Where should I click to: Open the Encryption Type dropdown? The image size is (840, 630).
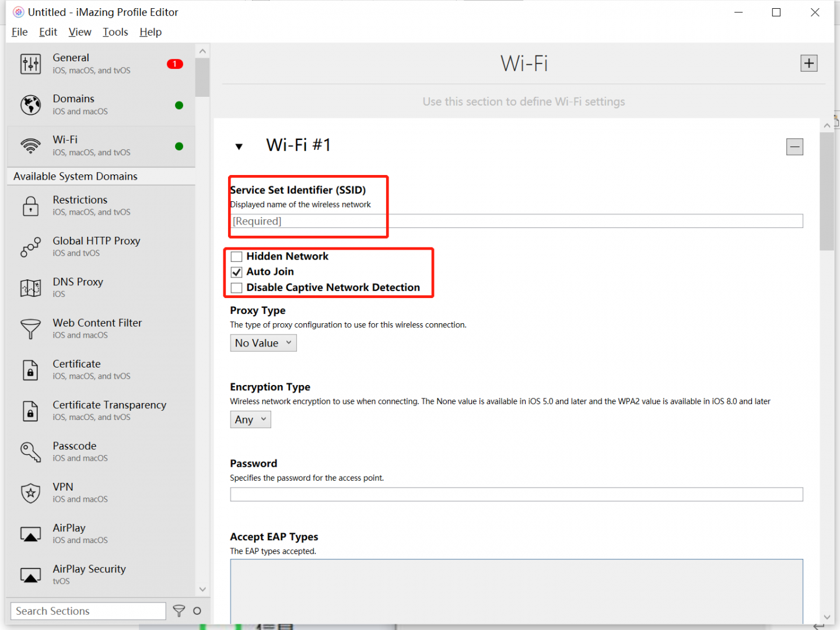(250, 419)
